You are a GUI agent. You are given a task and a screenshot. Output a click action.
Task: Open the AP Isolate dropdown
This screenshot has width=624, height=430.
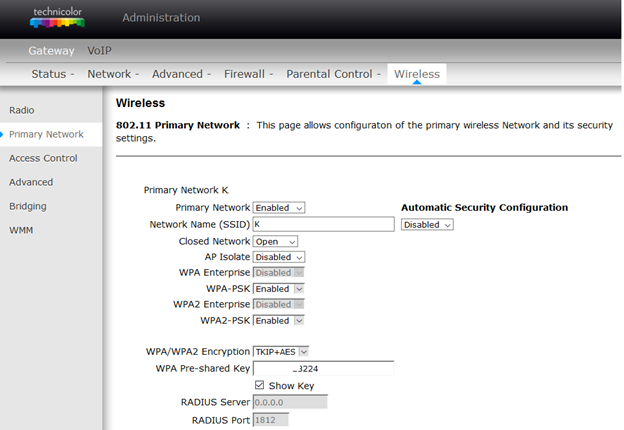(279, 257)
